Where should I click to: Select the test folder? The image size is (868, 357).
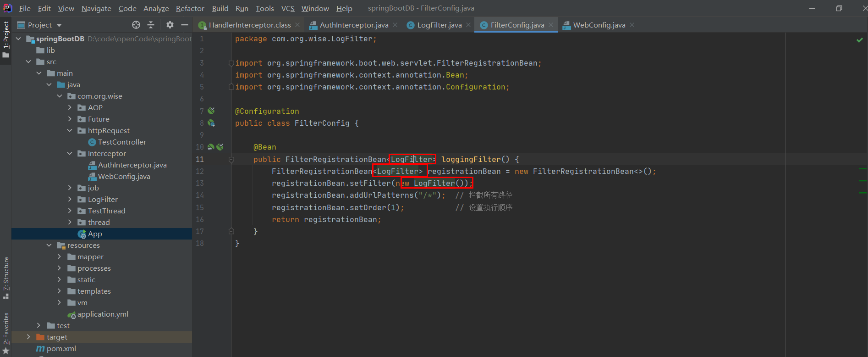point(63,325)
